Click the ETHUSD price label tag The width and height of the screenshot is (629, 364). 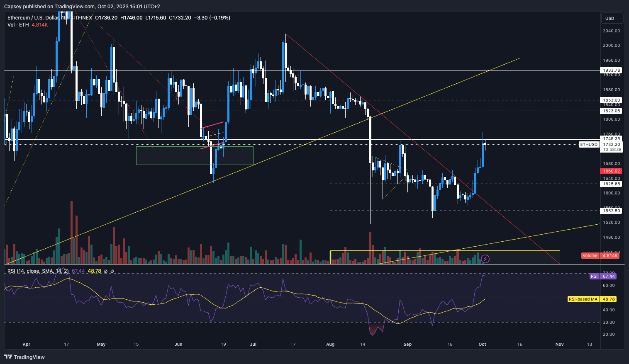(x=589, y=145)
